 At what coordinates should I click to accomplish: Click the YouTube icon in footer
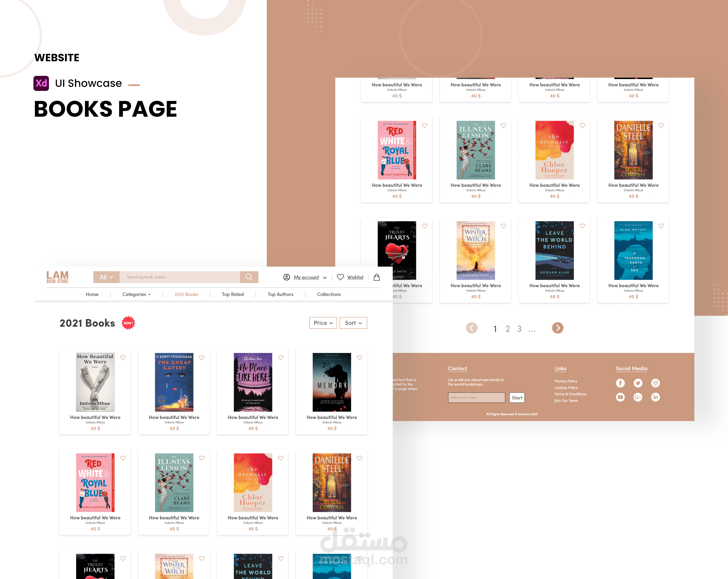tap(620, 397)
